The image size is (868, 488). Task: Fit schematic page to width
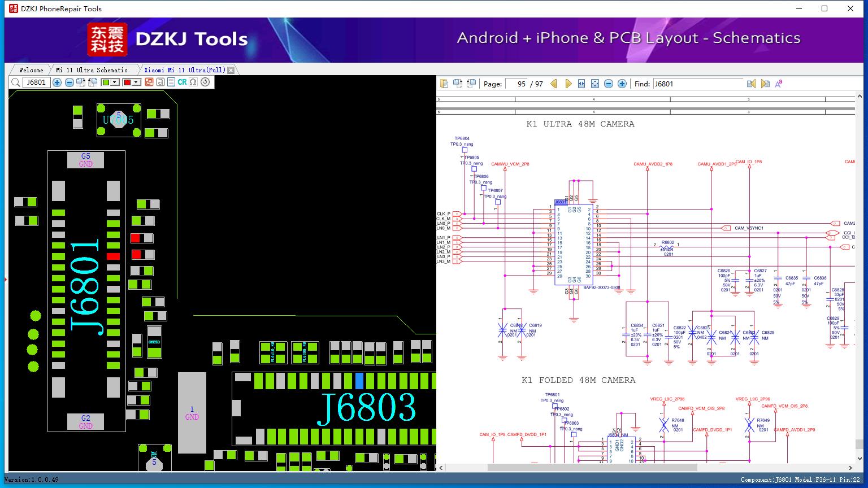581,84
